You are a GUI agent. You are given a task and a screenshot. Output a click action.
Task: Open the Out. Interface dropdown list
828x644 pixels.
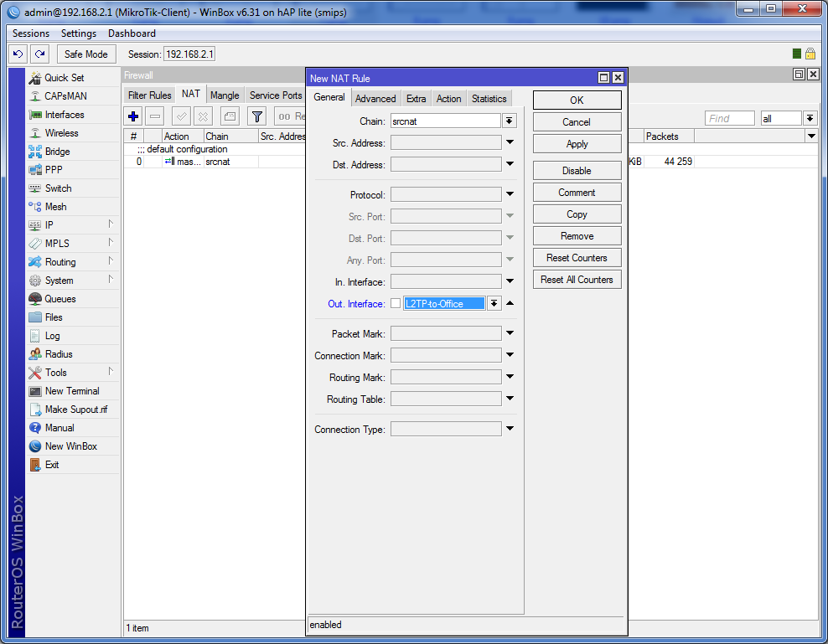[x=494, y=303]
